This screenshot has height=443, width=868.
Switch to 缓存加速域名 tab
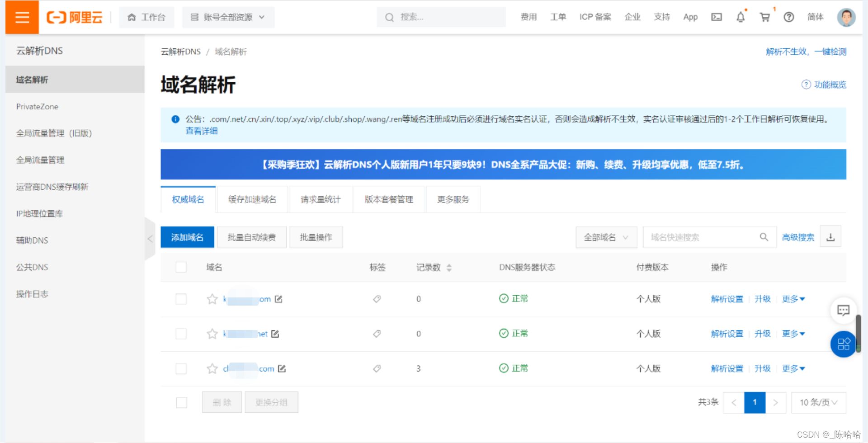[252, 199]
